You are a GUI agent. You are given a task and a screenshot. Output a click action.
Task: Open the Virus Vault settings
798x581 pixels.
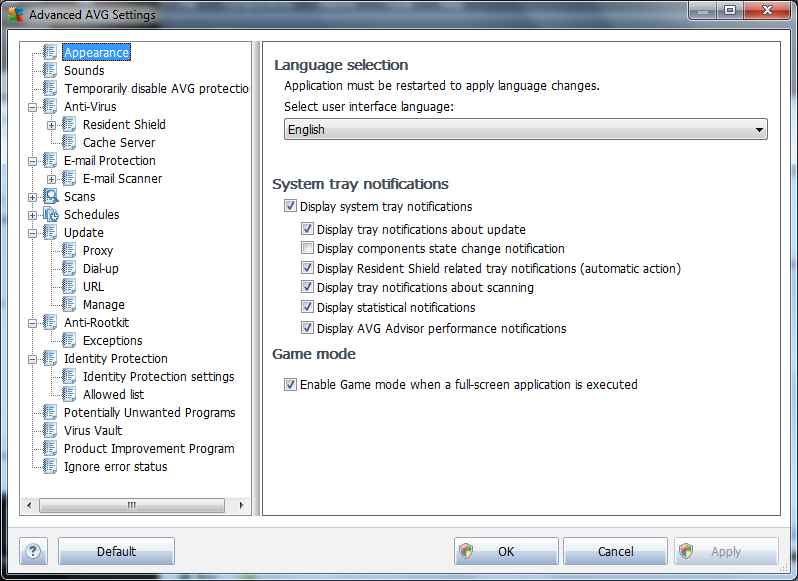click(93, 430)
